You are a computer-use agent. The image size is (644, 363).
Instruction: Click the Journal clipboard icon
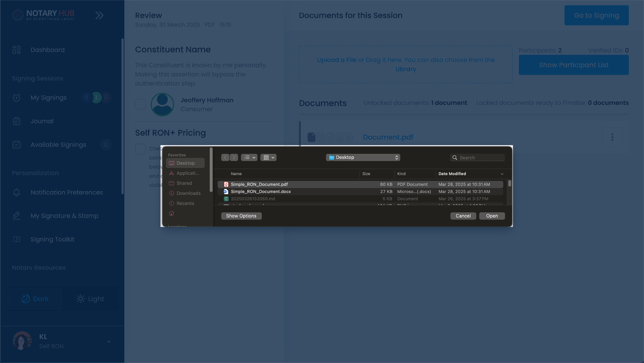(x=16, y=121)
